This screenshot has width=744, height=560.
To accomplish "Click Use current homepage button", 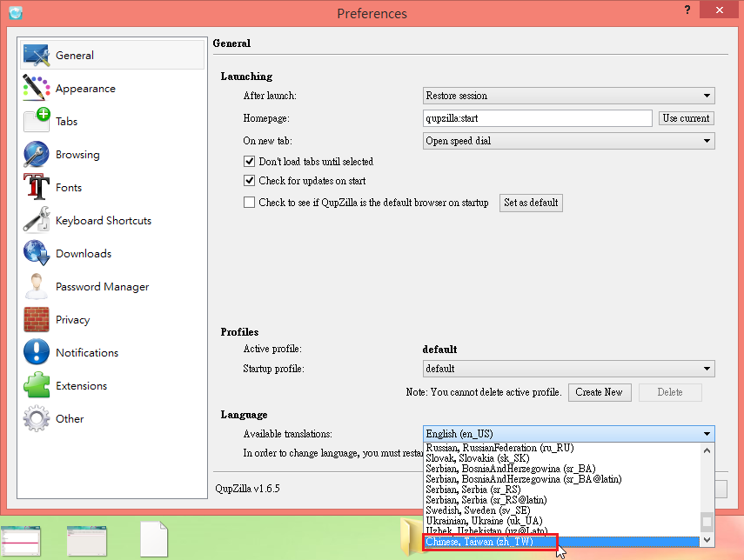I will 686,118.
